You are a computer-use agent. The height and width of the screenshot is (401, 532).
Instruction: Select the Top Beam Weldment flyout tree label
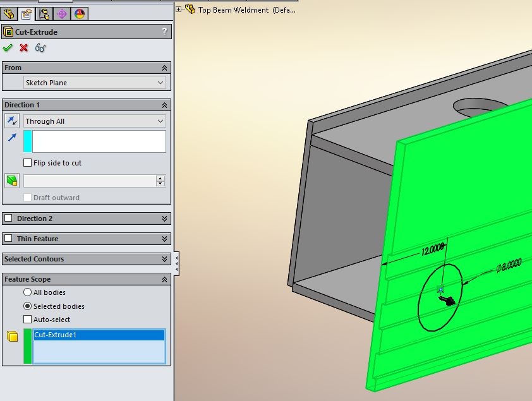point(246,10)
